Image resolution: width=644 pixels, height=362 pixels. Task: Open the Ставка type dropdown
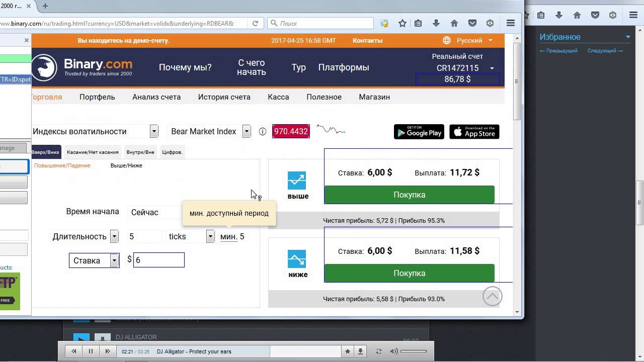(94, 260)
